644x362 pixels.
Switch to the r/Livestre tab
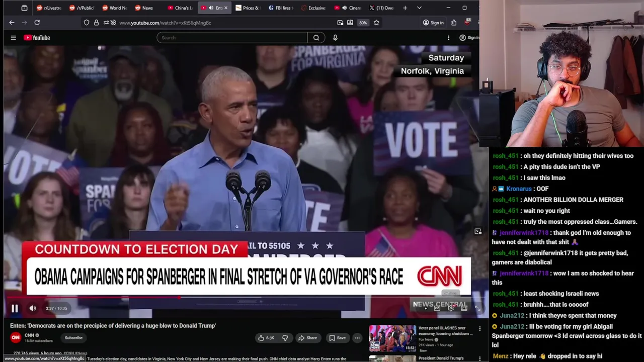coord(49,8)
